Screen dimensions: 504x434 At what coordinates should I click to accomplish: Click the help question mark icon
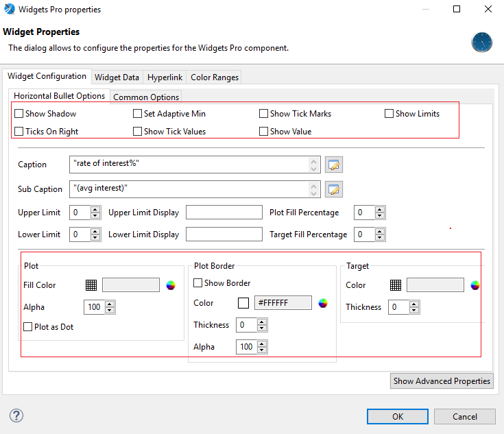[x=16, y=415]
